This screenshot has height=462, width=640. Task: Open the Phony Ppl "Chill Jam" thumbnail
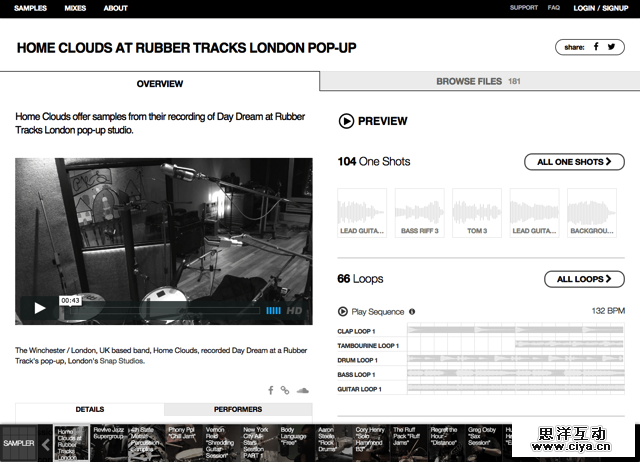pos(184,444)
